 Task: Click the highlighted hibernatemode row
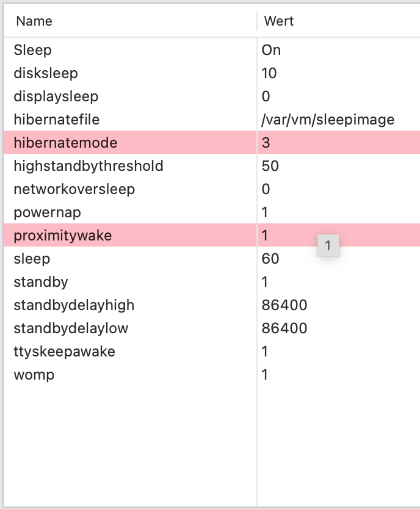(x=65, y=143)
